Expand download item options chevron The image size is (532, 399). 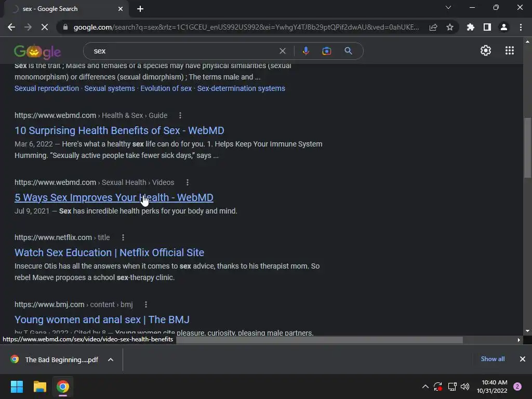tap(110, 360)
